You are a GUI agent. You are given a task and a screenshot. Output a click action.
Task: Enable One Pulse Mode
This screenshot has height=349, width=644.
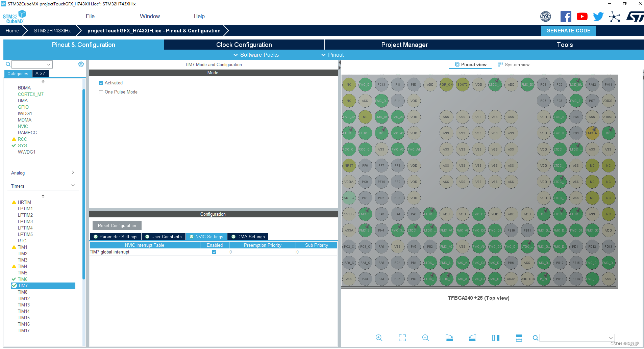[101, 92]
